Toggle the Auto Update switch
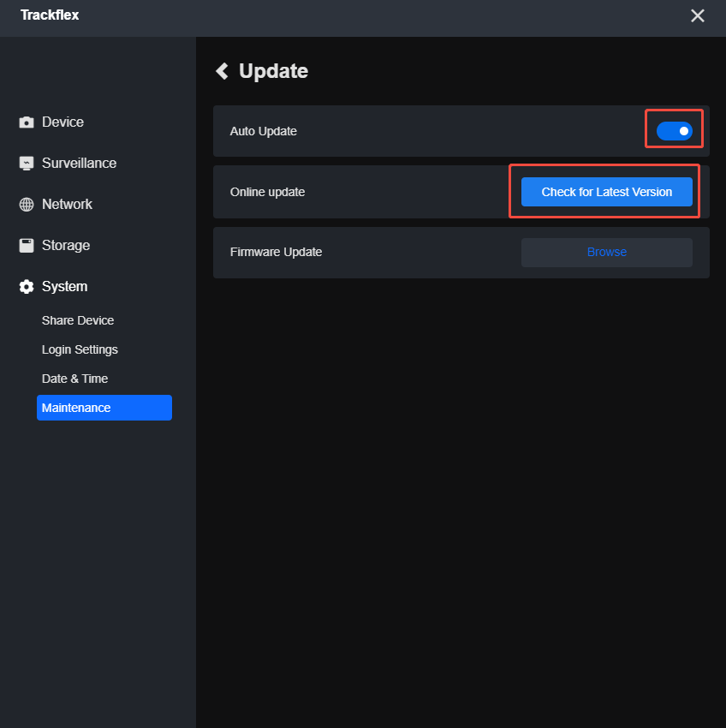The image size is (726, 728). pyautogui.click(x=674, y=131)
